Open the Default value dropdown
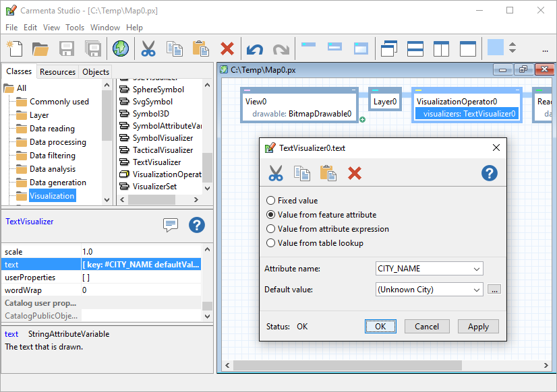Screen dimensions: 557x392 pos(476,290)
